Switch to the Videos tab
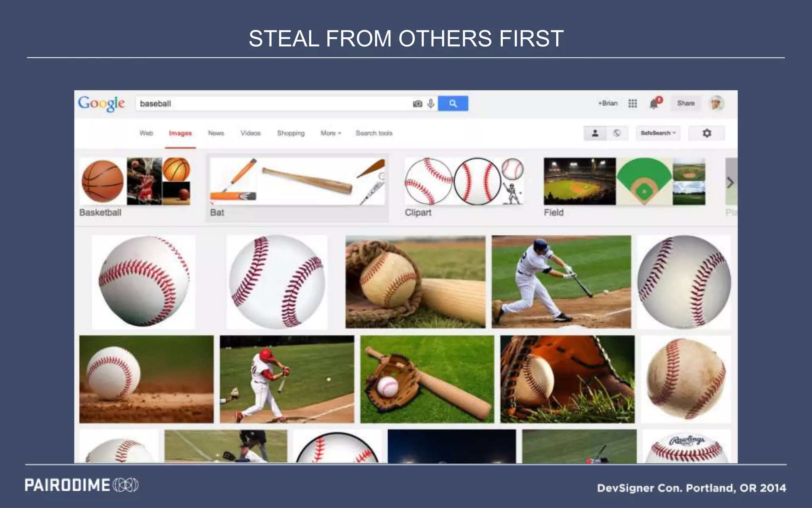Image resolution: width=812 pixels, height=508 pixels. pyautogui.click(x=251, y=133)
